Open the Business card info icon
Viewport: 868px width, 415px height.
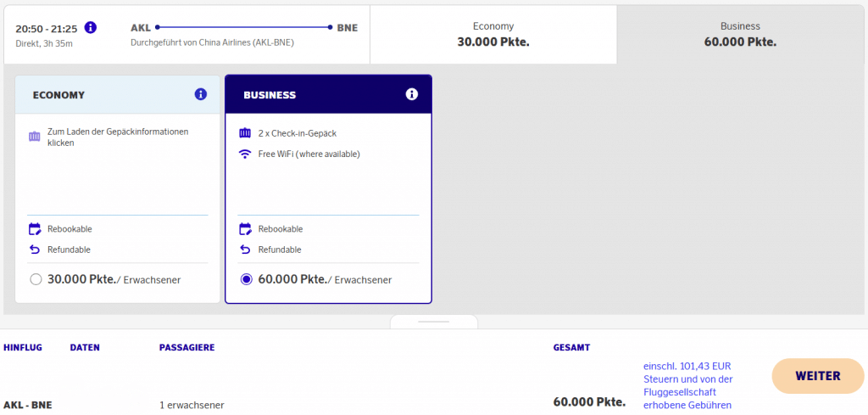click(x=412, y=94)
